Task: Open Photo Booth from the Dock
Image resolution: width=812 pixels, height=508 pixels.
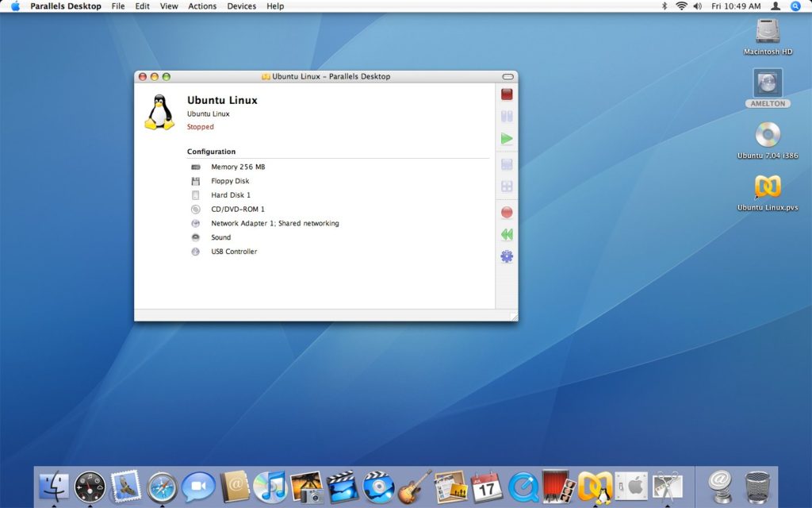Action: [x=559, y=487]
